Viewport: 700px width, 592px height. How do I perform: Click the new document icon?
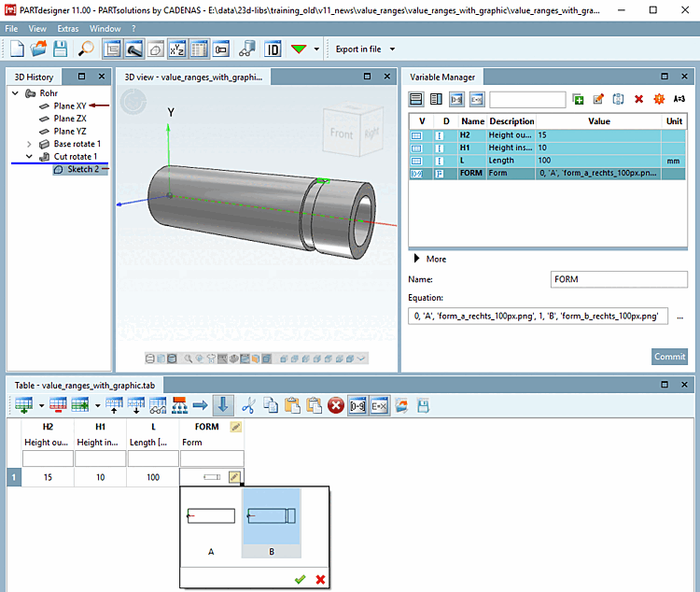[17, 49]
